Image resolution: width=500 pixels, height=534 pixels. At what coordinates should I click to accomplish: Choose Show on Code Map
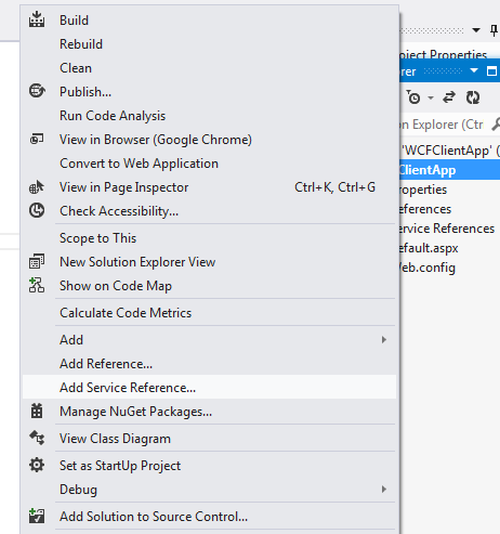tap(209, 286)
